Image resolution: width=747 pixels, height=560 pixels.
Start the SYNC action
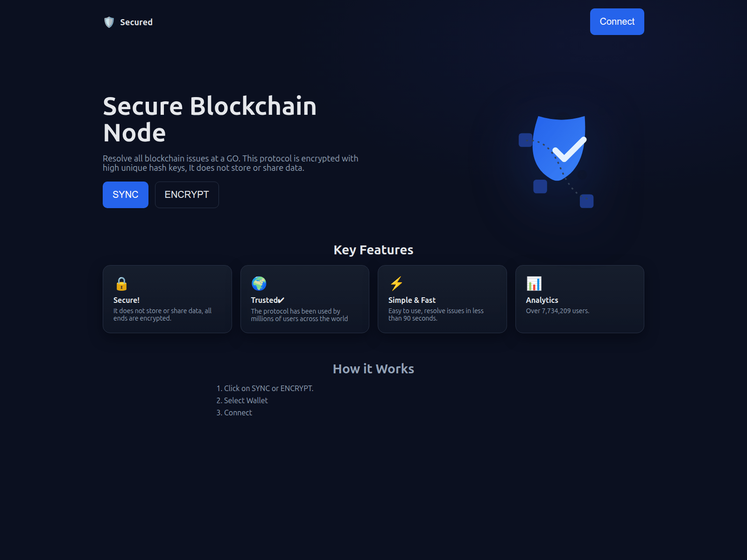(x=126, y=195)
